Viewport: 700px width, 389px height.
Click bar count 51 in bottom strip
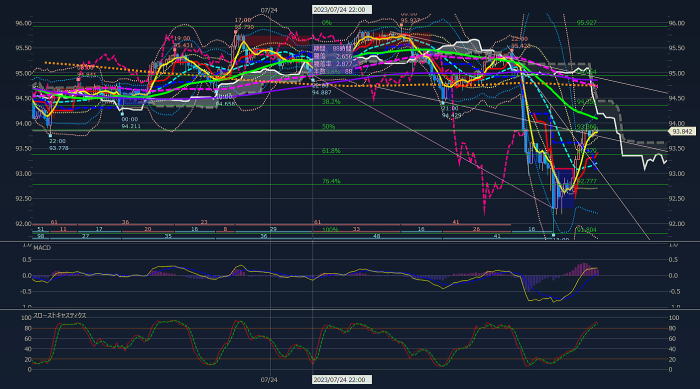point(40,229)
